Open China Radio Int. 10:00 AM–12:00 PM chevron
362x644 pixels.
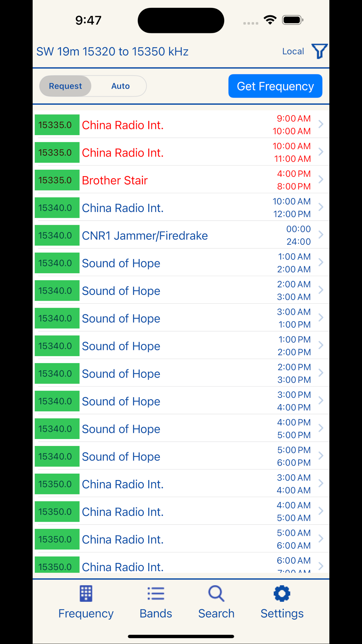tap(321, 207)
